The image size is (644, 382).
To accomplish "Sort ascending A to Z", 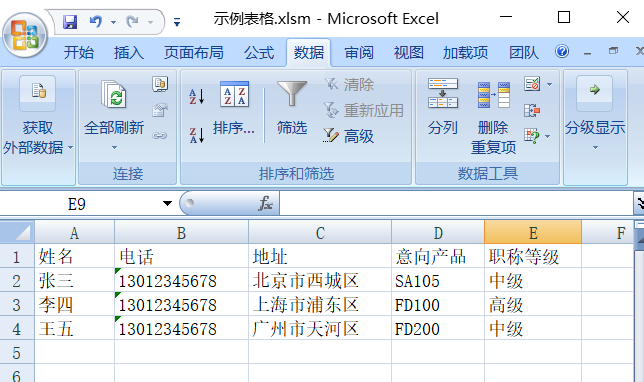I will [197, 97].
